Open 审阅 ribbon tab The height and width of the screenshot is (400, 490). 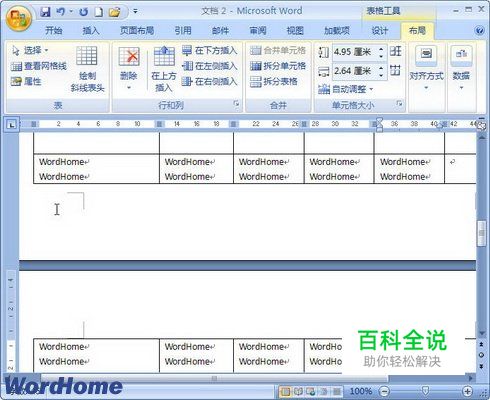[x=258, y=31]
